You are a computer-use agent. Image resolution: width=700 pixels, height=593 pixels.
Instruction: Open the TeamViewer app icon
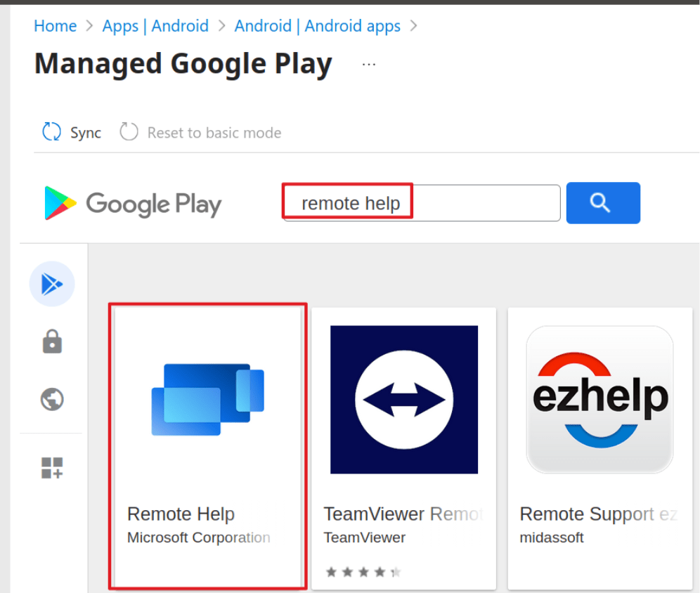pos(403,398)
